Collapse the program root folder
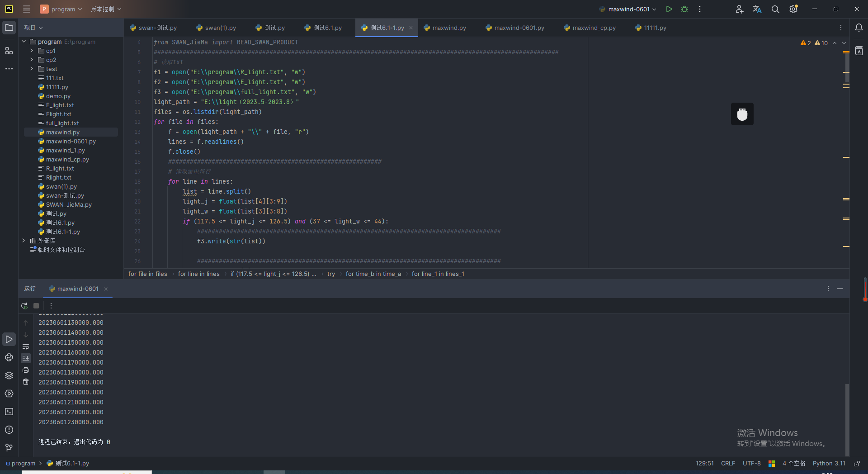Screen dimensions: 868x474 tap(24, 42)
